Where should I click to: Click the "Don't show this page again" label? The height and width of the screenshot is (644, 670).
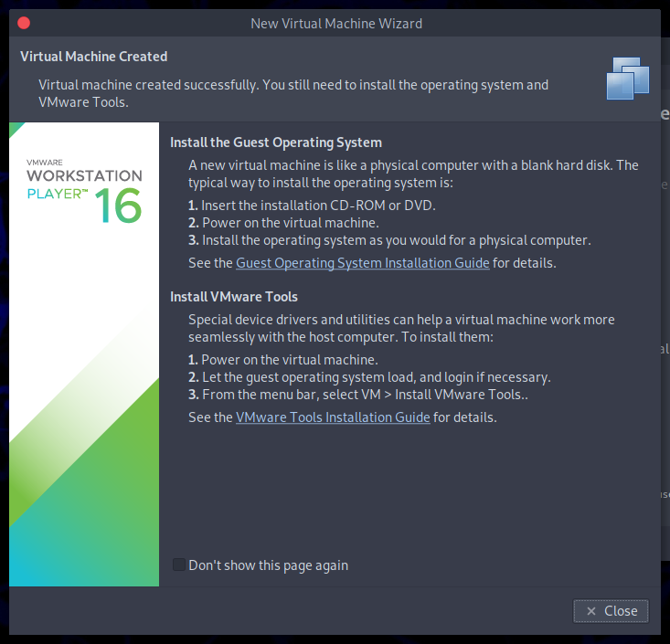pyautogui.click(x=268, y=565)
